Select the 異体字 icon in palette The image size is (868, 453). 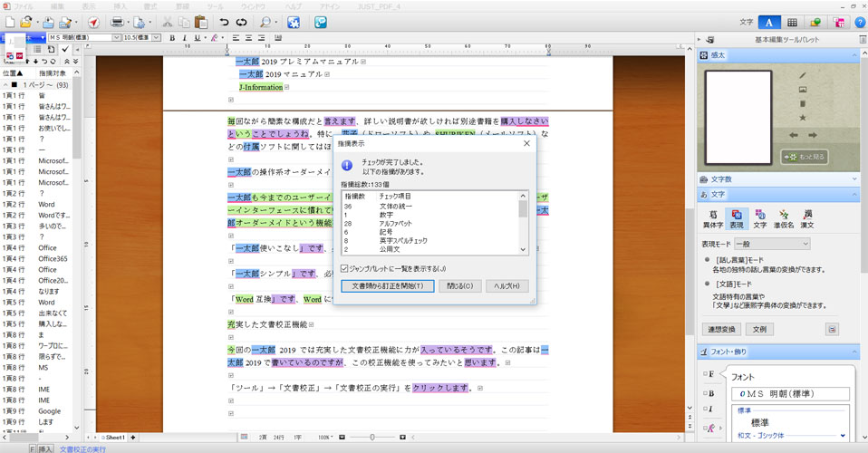715,218
